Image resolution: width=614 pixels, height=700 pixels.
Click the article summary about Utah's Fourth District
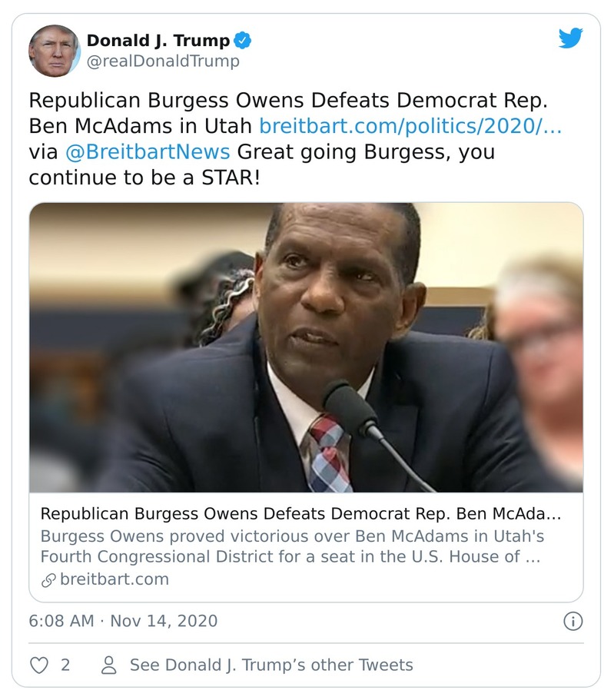[292, 546]
